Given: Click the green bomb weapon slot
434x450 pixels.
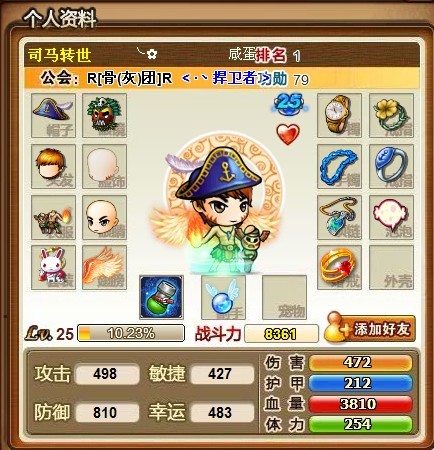Looking at the screenshot, I should [x=161, y=297].
